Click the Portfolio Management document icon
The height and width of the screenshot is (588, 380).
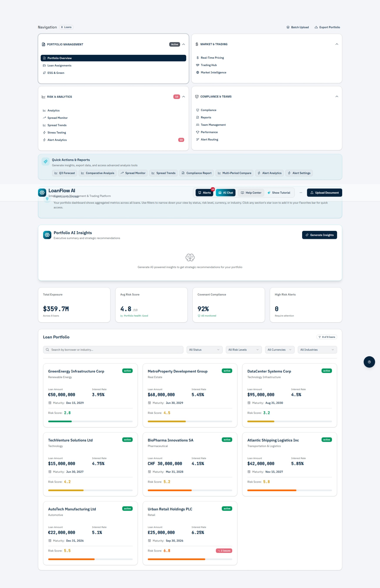(44, 44)
